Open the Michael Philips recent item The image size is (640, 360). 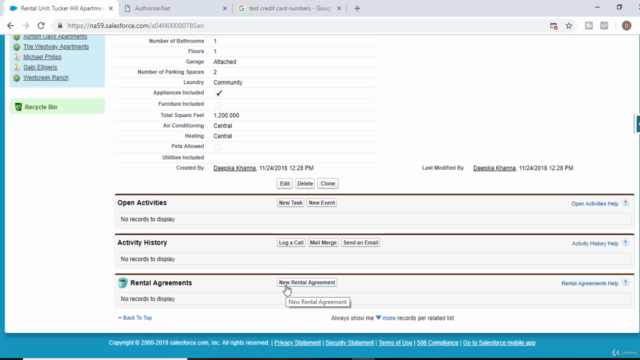[42, 57]
